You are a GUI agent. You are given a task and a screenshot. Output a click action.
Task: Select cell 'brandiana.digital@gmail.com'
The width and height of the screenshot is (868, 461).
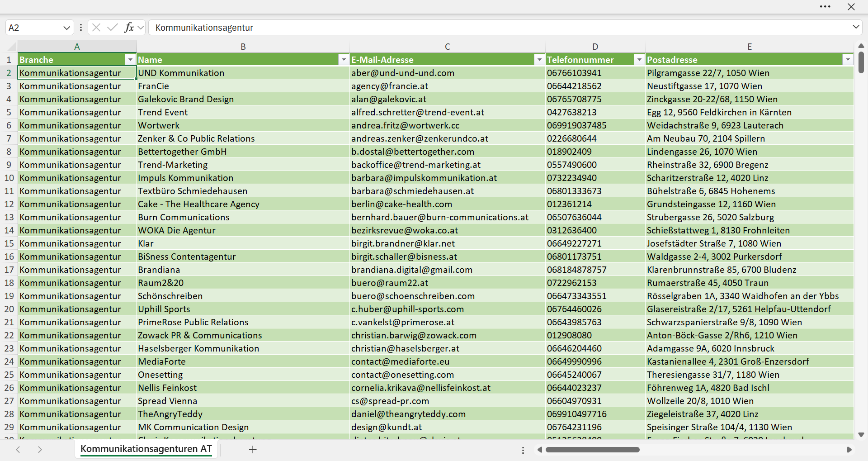448,270
